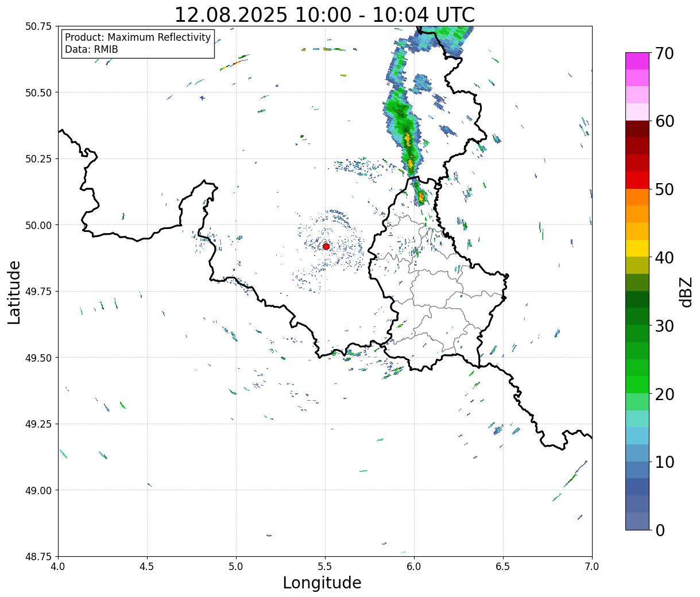Click the colorbar tick label 60
The height and width of the screenshot is (597, 700).
666,121
